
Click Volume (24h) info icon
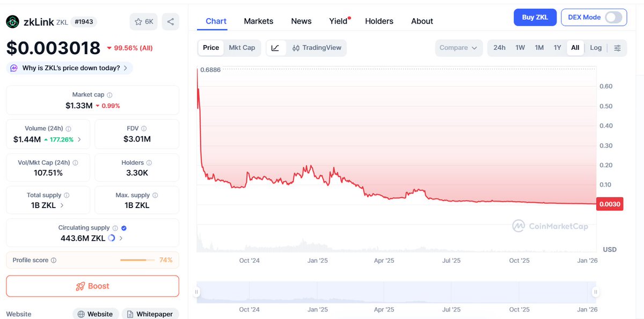coord(68,129)
